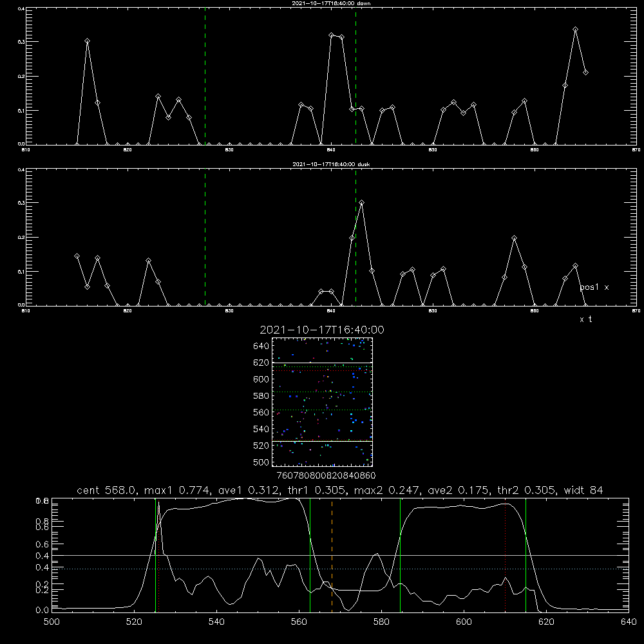Select the green solid line near 525 in the bottom plot
This screenshot has width=644, height=644.
155,555
